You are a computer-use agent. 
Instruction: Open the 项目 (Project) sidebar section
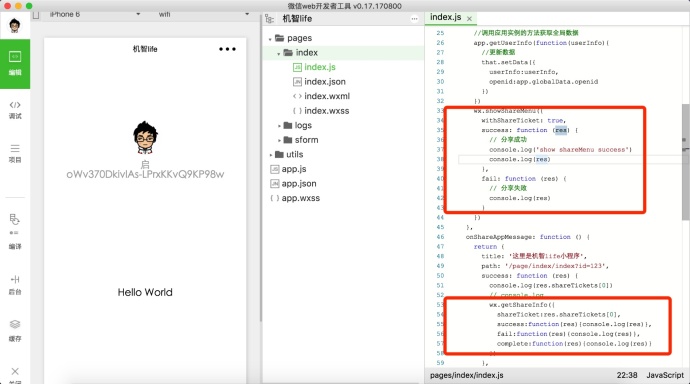15,154
